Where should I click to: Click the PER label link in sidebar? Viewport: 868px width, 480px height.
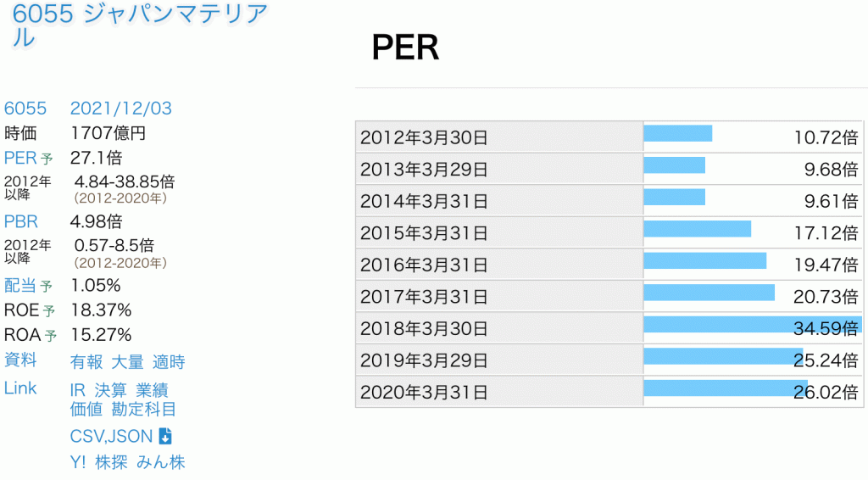point(20,158)
